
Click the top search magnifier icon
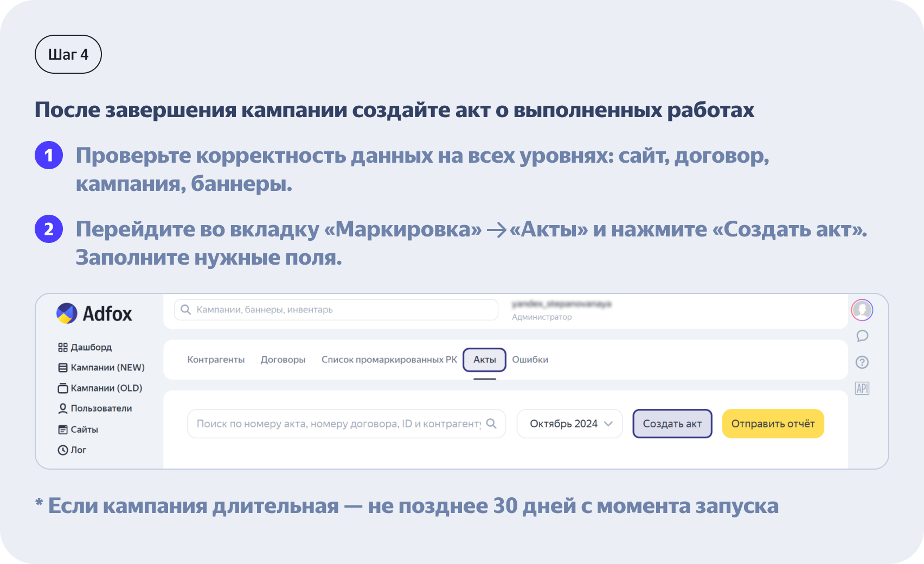tap(185, 310)
